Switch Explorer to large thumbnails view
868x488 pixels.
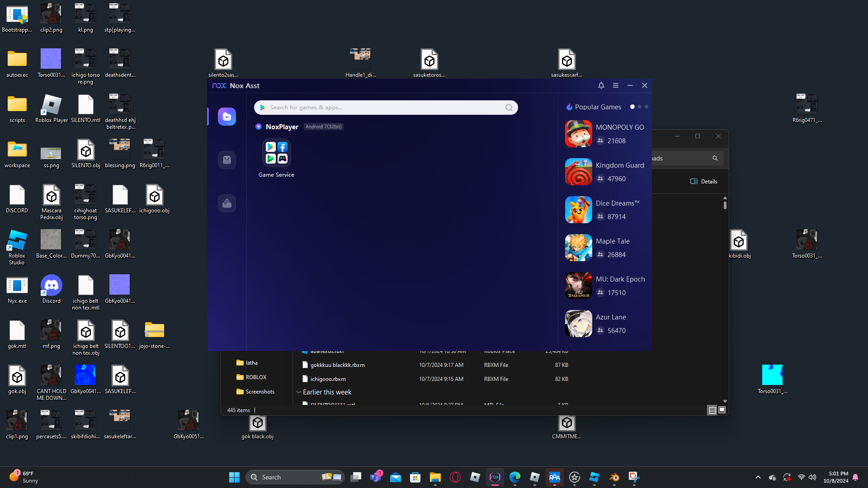(x=722, y=410)
